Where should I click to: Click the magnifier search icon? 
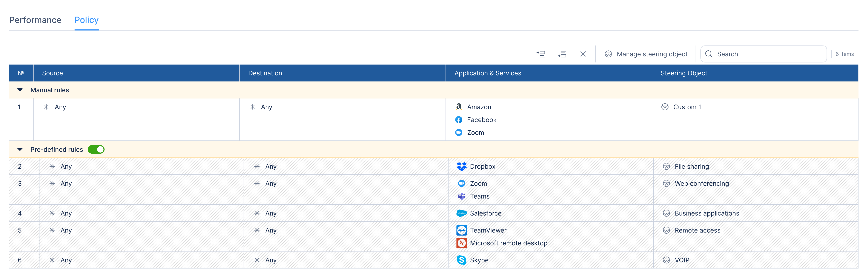tap(709, 54)
